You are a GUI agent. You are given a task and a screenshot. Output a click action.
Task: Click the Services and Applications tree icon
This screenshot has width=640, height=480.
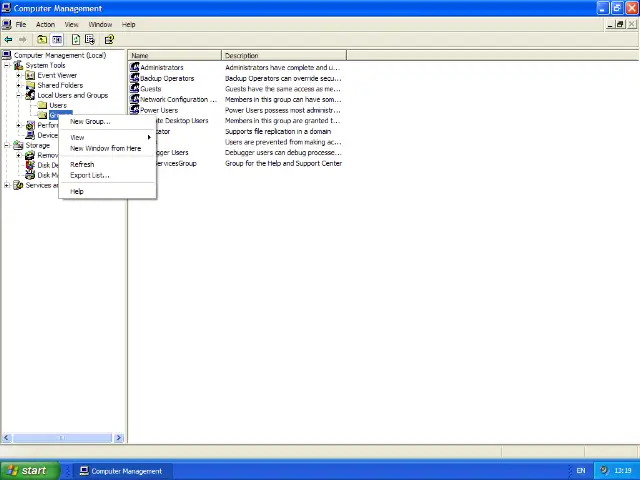point(18,185)
